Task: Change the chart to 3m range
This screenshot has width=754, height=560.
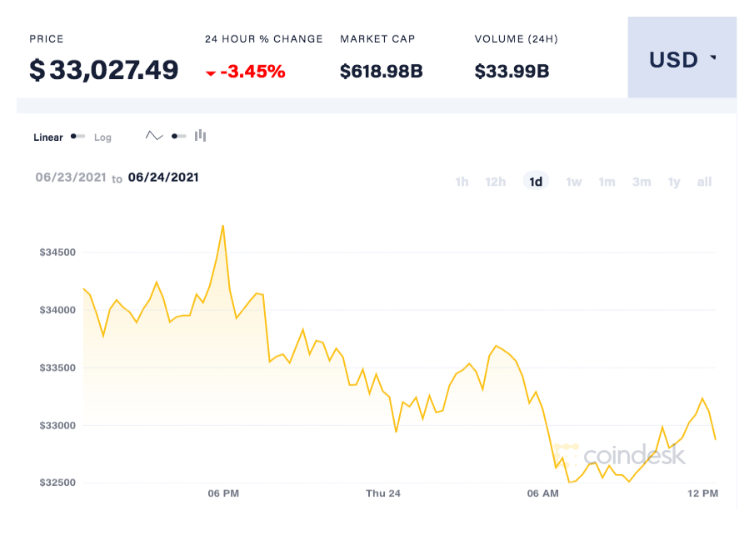Action: click(x=641, y=182)
